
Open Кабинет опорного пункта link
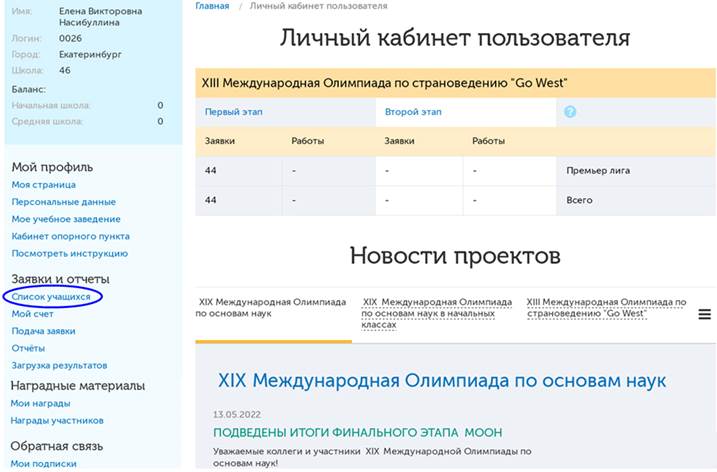point(70,236)
